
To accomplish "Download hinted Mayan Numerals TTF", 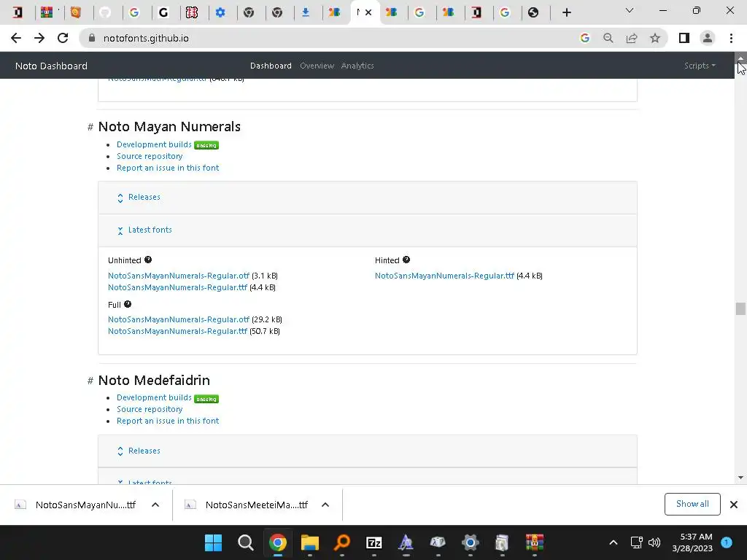I will (x=444, y=276).
